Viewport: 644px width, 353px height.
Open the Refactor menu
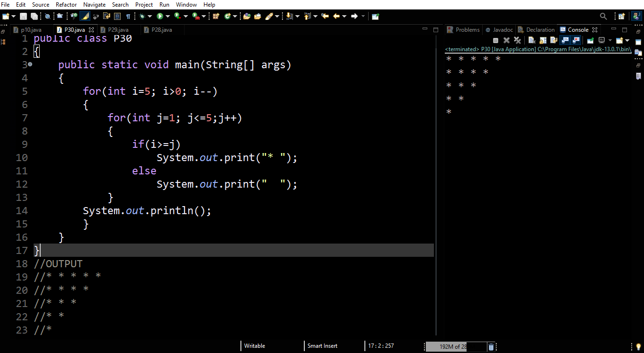click(66, 5)
